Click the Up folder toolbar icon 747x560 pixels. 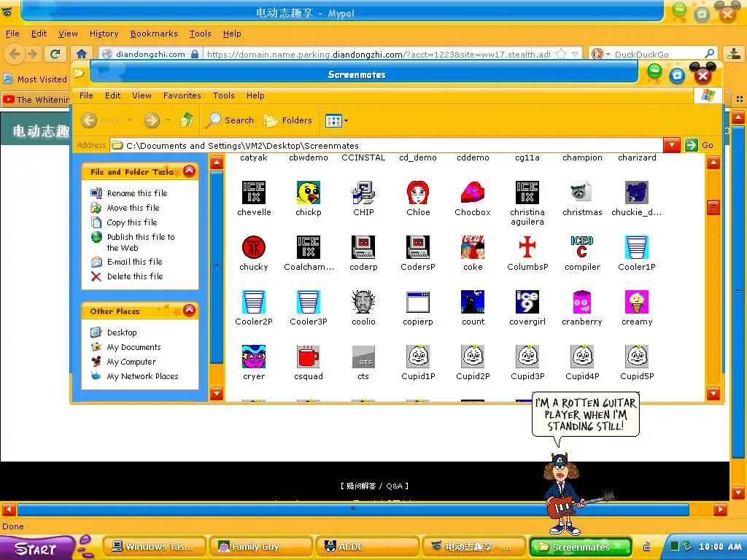coord(187,120)
